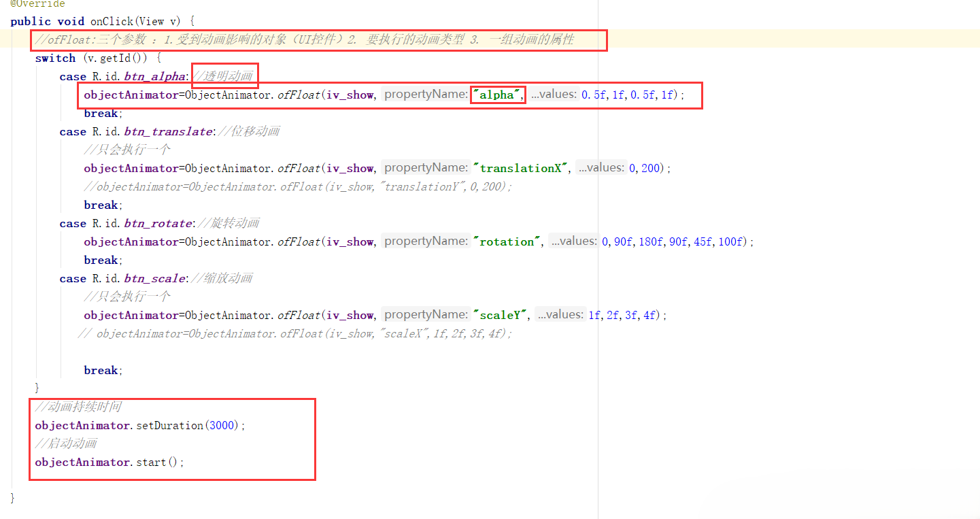The height and width of the screenshot is (519, 980).
Task: Click the //位移动画 comment
Action: [x=248, y=131]
